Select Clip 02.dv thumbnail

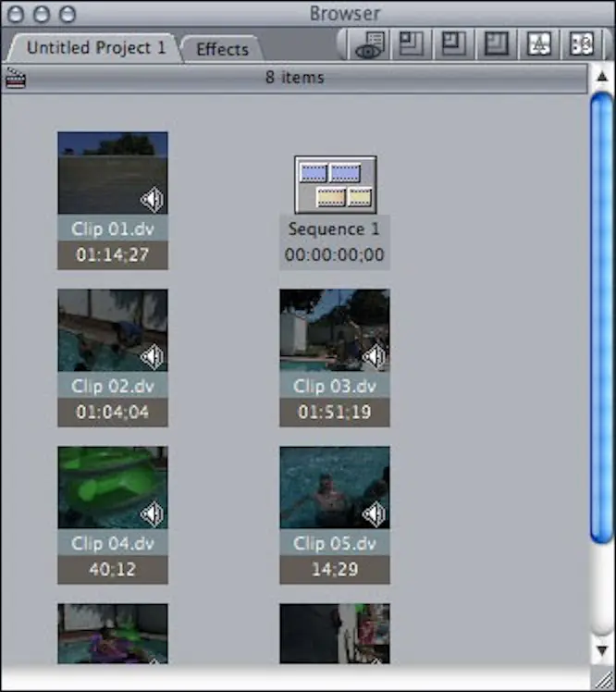pyautogui.click(x=113, y=330)
